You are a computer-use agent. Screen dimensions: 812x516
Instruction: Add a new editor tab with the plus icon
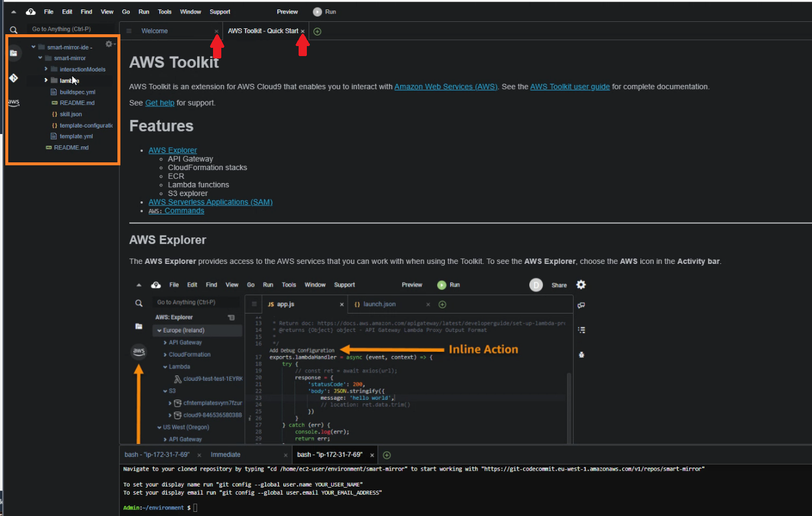pos(317,31)
